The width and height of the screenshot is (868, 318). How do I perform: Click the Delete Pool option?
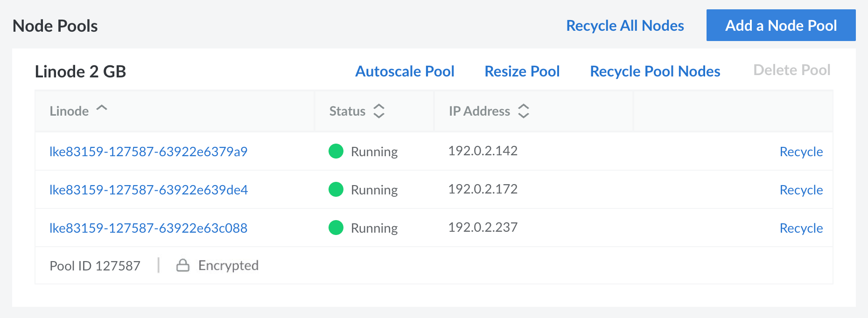tap(791, 70)
